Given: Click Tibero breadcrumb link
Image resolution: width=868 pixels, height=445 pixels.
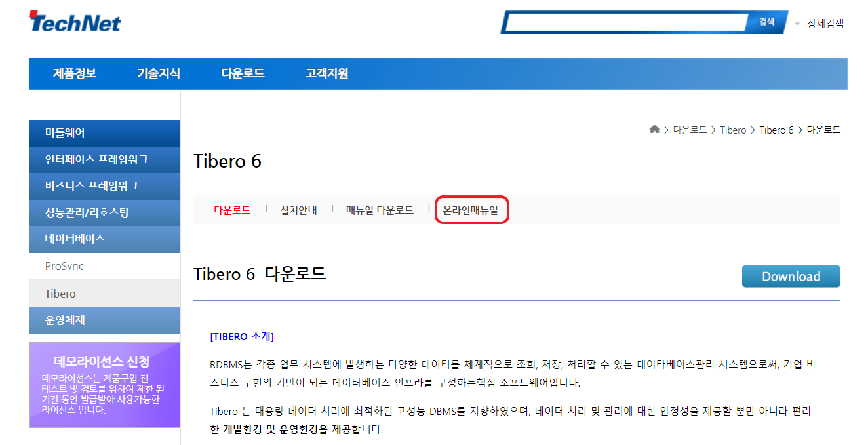Looking at the screenshot, I should [733, 130].
